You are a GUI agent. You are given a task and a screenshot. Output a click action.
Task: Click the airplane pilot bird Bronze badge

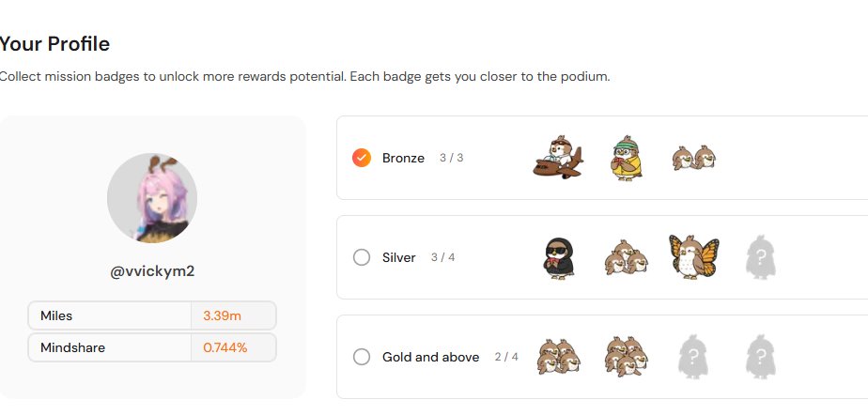558,157
